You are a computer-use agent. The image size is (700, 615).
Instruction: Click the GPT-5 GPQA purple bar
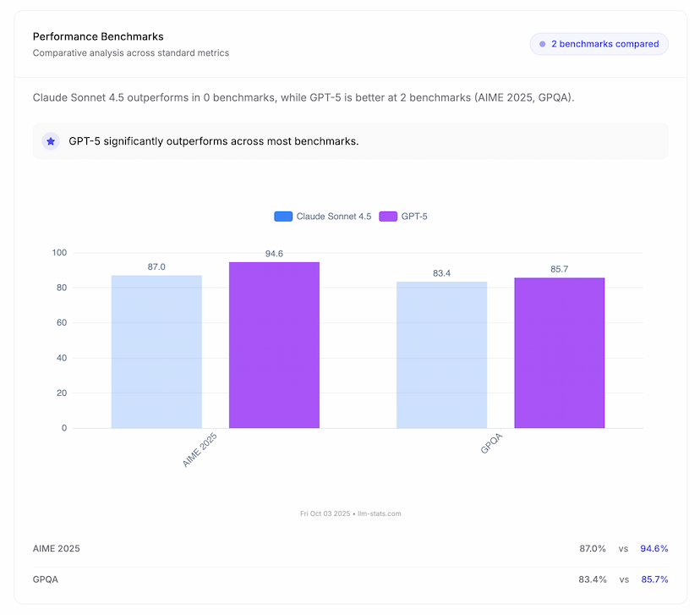559,353
